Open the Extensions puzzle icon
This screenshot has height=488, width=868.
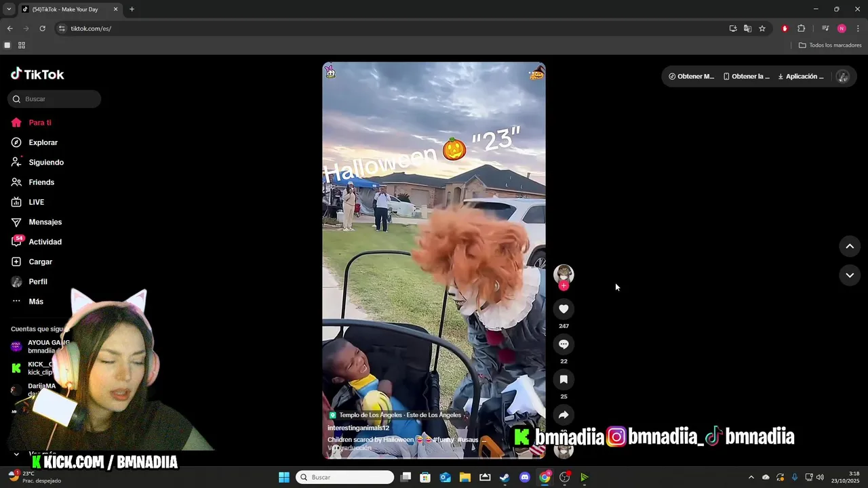[x=801, y=28]
